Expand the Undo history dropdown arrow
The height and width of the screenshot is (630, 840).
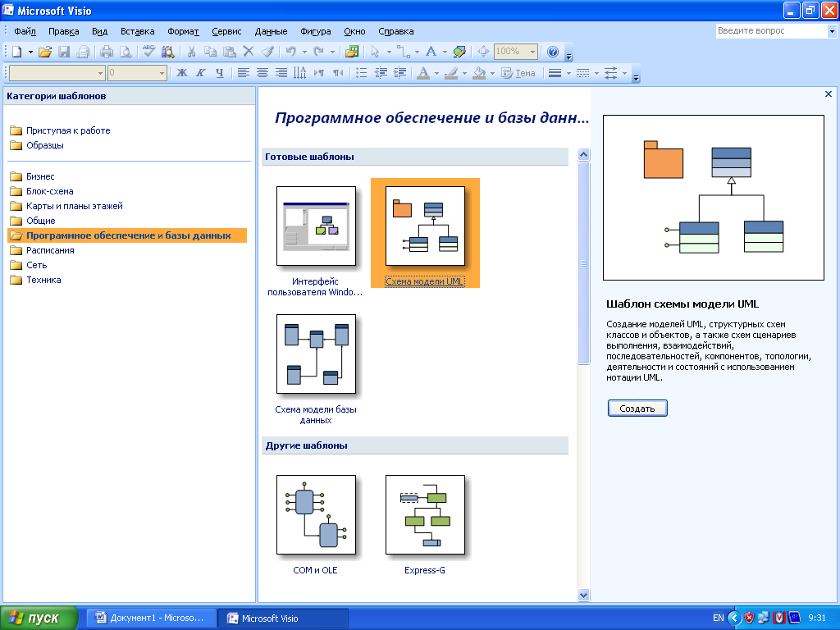[x=304, y=52]
